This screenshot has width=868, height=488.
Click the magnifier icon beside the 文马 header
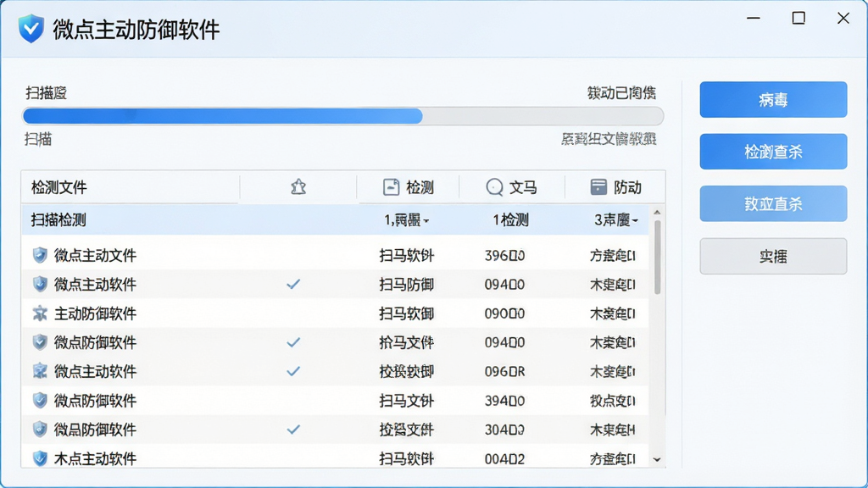point(494,187)
